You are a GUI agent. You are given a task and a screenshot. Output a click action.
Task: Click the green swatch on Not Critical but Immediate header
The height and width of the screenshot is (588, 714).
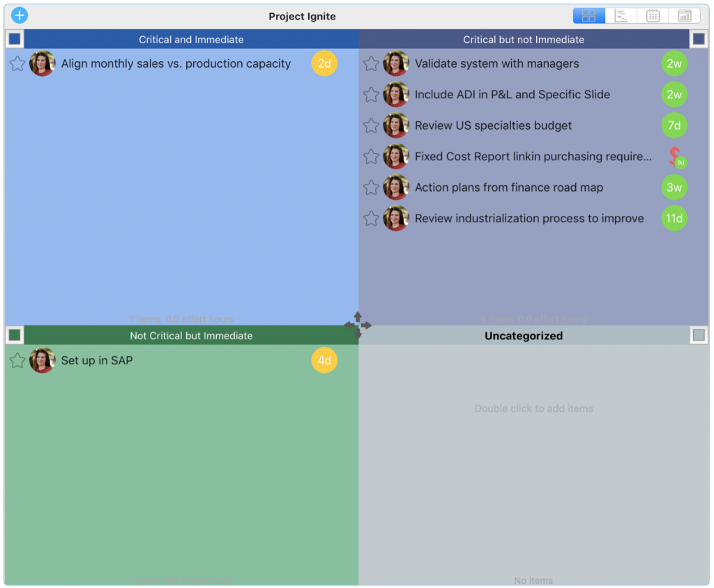tap(15, 335)
